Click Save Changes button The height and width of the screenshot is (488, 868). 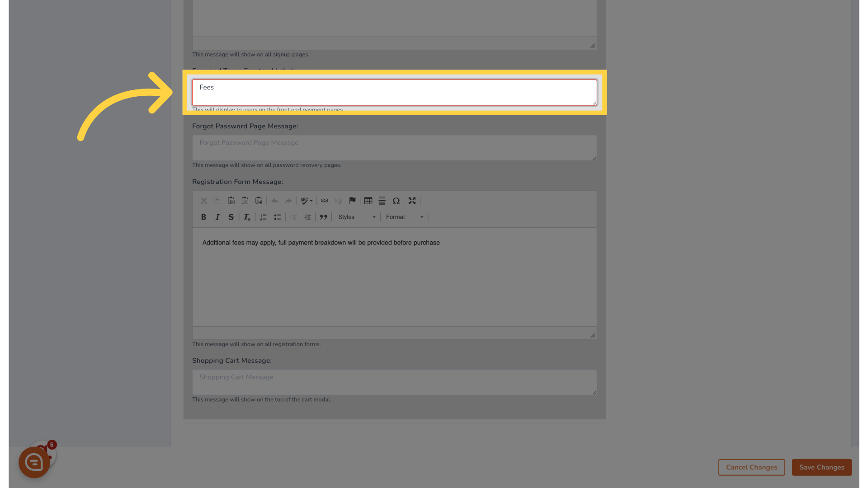(x=821, y=467)
